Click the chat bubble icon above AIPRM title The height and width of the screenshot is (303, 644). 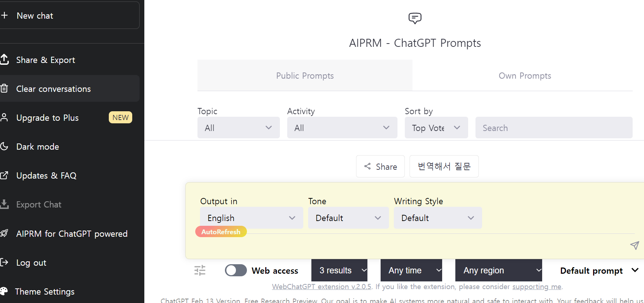[x=415, y=18]
